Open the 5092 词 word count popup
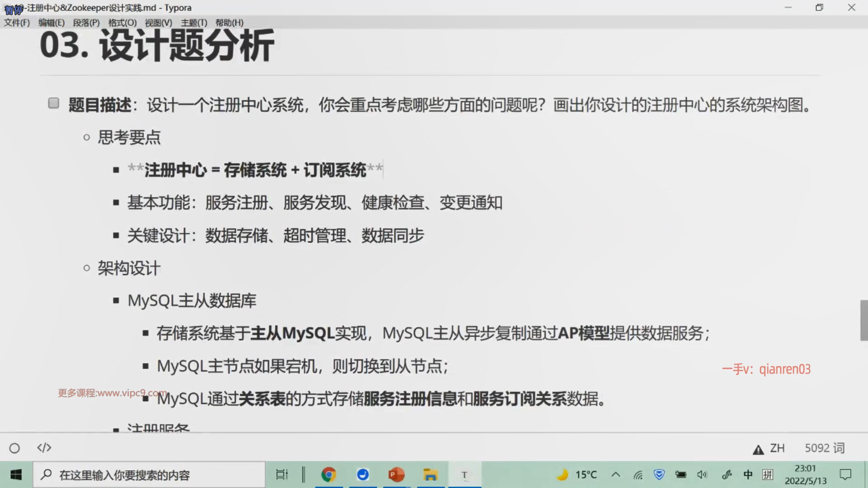The width and height of the screenshot is (868, 488). [824, 448]
